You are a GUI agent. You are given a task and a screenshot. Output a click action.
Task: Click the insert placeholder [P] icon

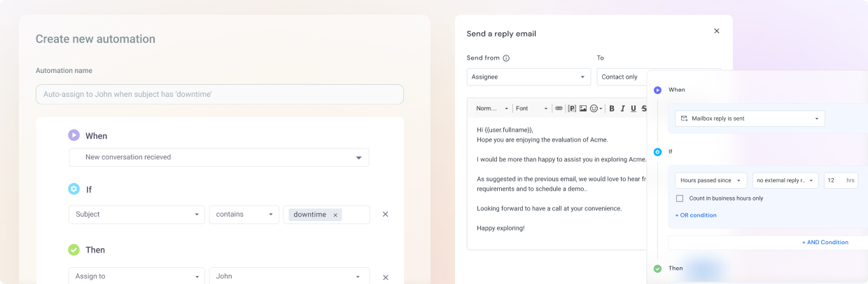point(572,109)
